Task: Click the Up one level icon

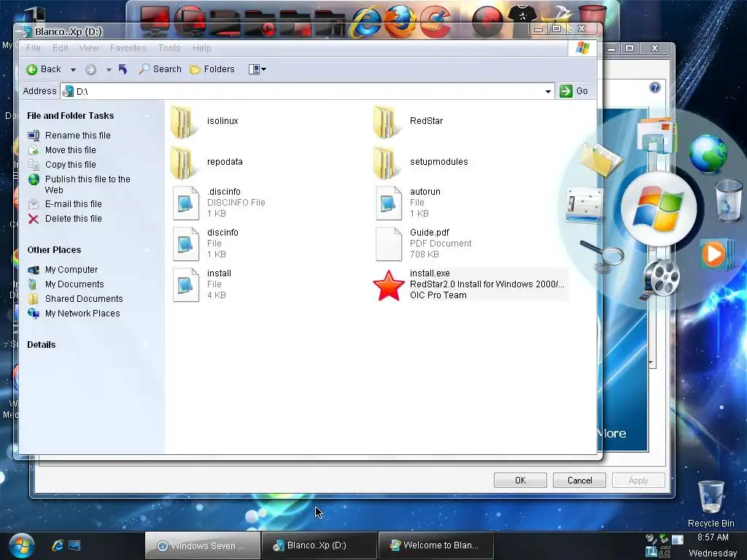Action: (123, 69)
